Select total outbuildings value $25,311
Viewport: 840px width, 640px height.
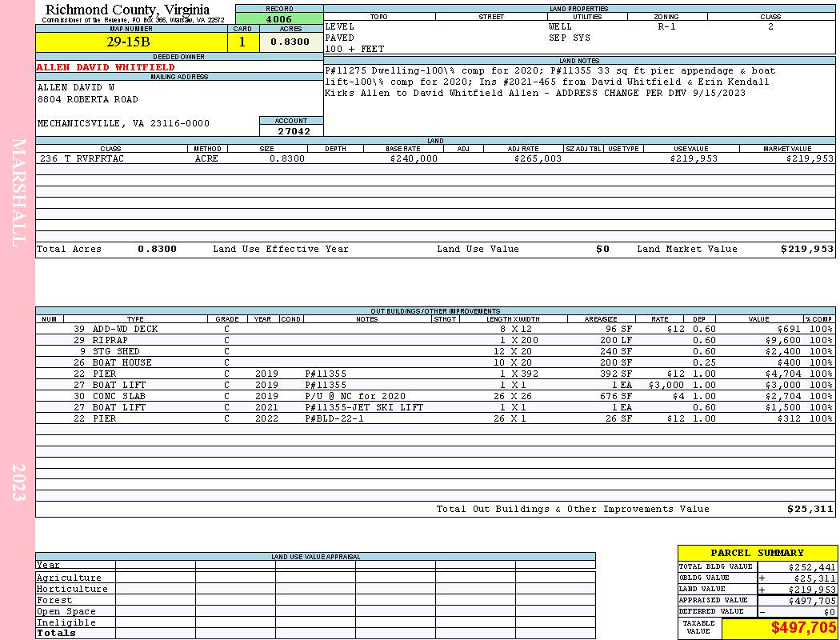(x=810, y=510)
